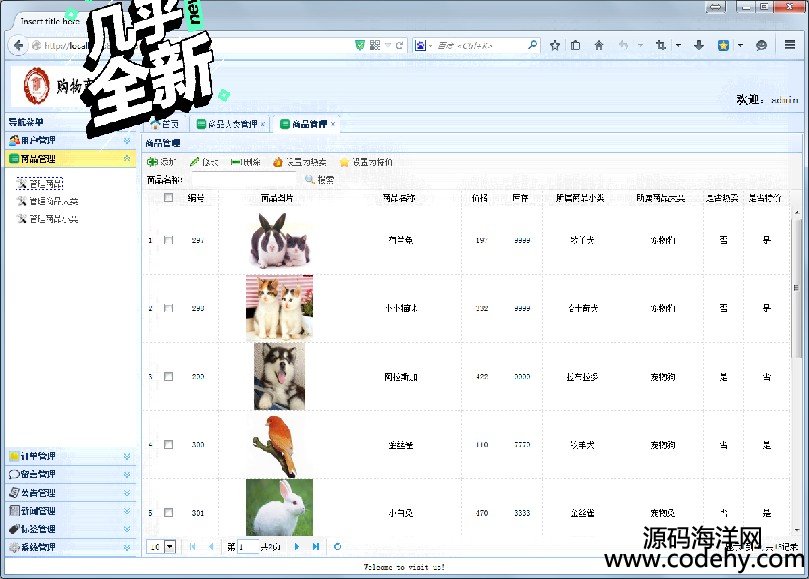Reload the page from the address bar

(399, 45)
